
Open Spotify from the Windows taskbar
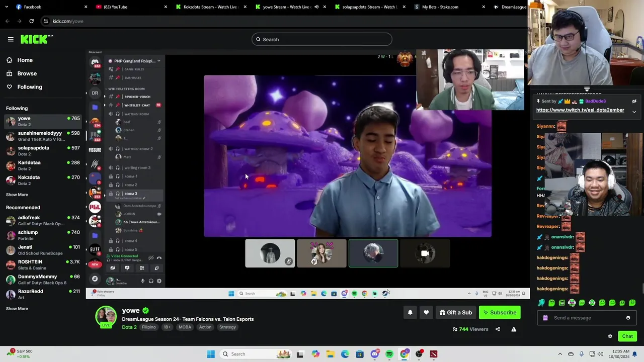coord(389,354)
